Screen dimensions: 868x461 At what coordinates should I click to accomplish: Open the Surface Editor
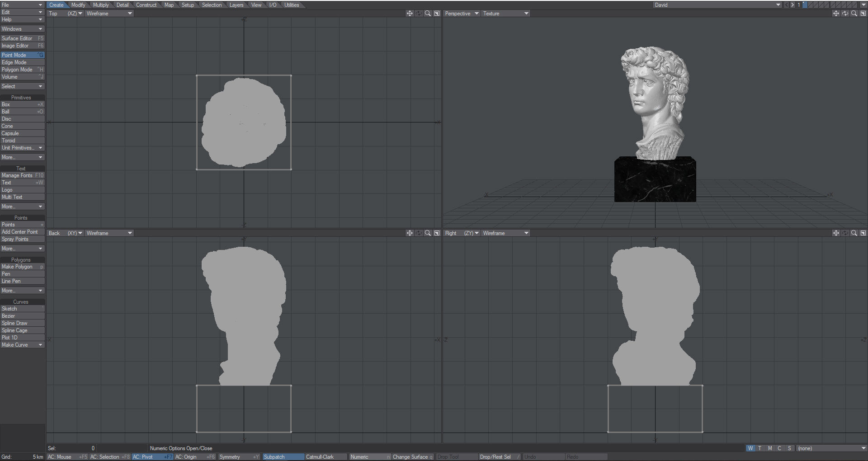click(x=22, y=38)
